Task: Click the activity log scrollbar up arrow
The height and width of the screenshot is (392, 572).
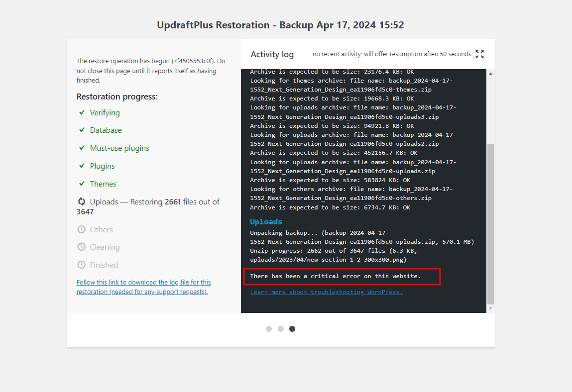Action: 491,74
